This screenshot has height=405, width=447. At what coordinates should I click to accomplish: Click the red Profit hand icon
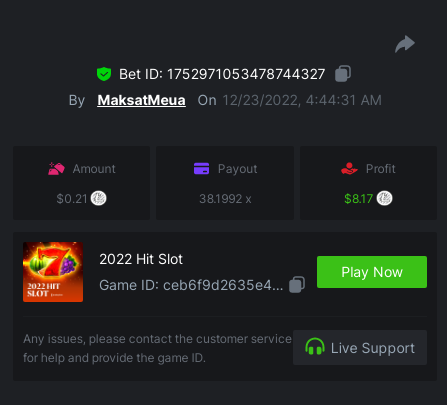(x=349, y=169)
